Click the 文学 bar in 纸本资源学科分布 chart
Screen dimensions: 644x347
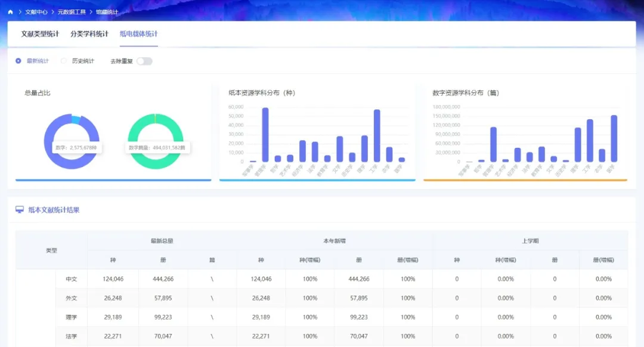tap(340, 149)
